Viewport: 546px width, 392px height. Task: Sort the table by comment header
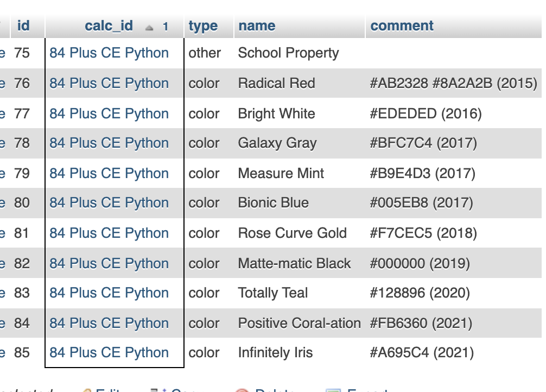point(402,26)
